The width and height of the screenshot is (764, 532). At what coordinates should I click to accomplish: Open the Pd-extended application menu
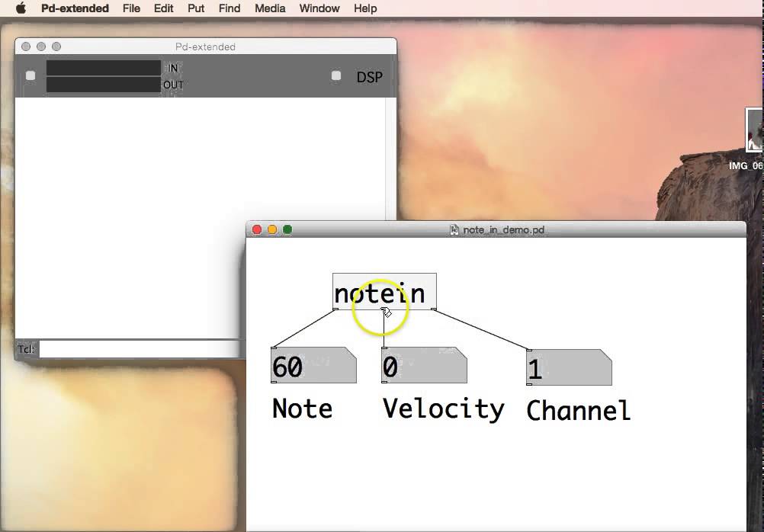click(x=75, y=8)
